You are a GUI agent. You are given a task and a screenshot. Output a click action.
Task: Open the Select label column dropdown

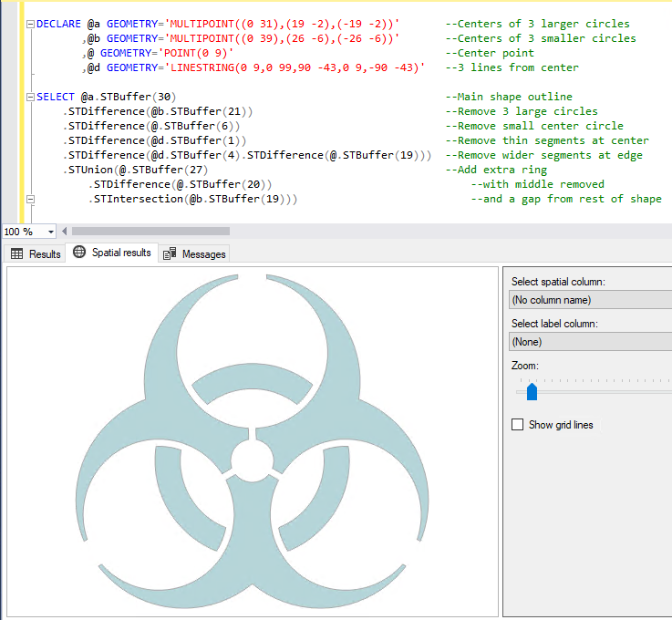[591, 342]
